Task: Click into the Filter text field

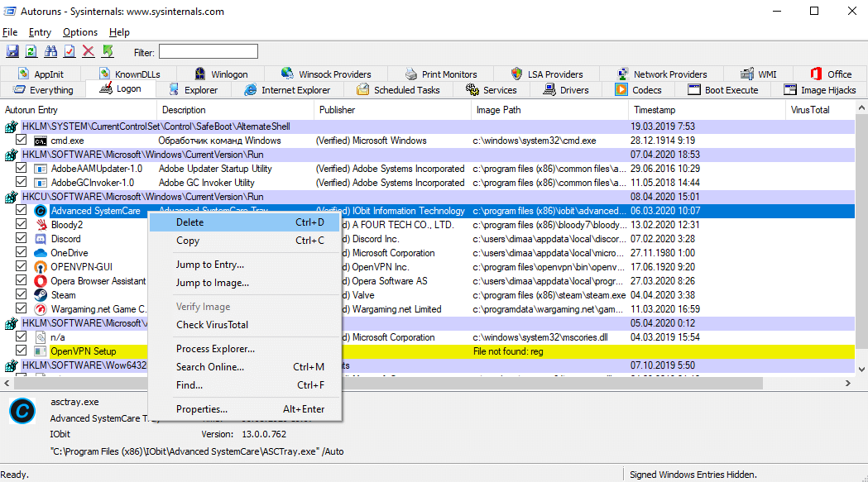Action: (x=208, y=52)
